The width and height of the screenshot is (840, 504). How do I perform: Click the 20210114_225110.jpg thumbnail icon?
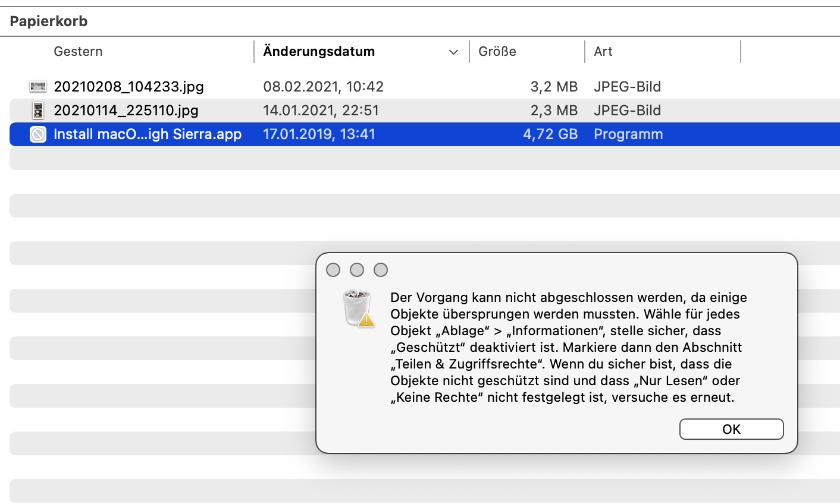coord(38,111)
